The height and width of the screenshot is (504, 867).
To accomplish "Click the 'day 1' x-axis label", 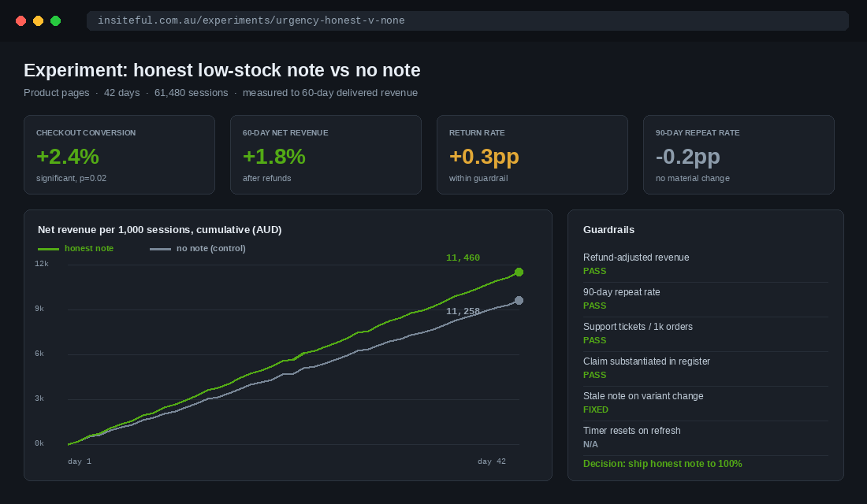I will click(80, 461).
